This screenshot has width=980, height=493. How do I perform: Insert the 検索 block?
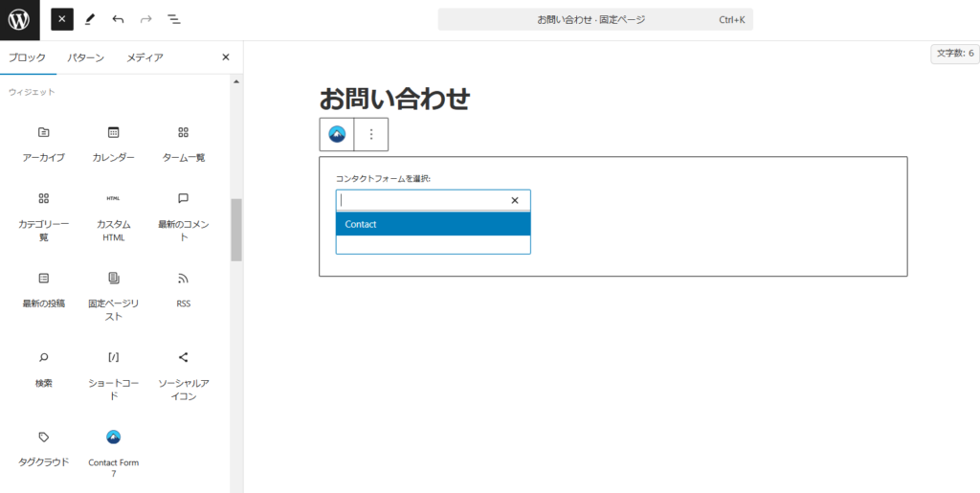tap(44, 370)
